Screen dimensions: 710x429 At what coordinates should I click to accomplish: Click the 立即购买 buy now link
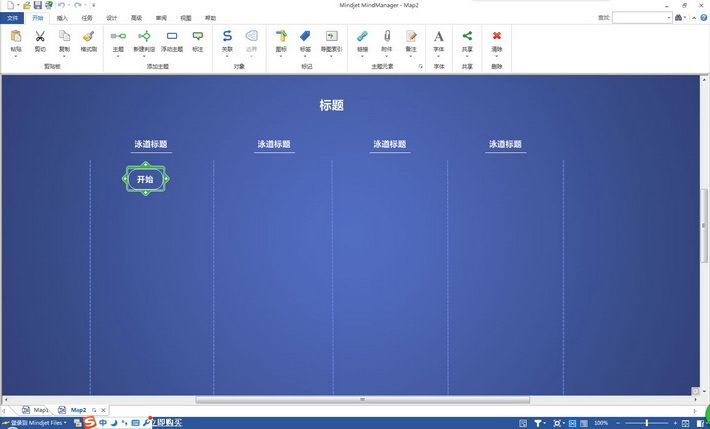167,423
